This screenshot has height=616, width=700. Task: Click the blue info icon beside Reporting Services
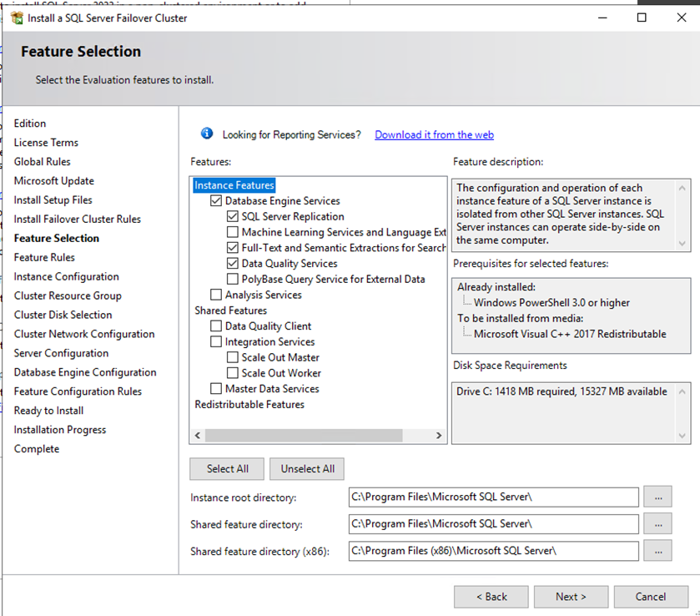pos(208,134)
